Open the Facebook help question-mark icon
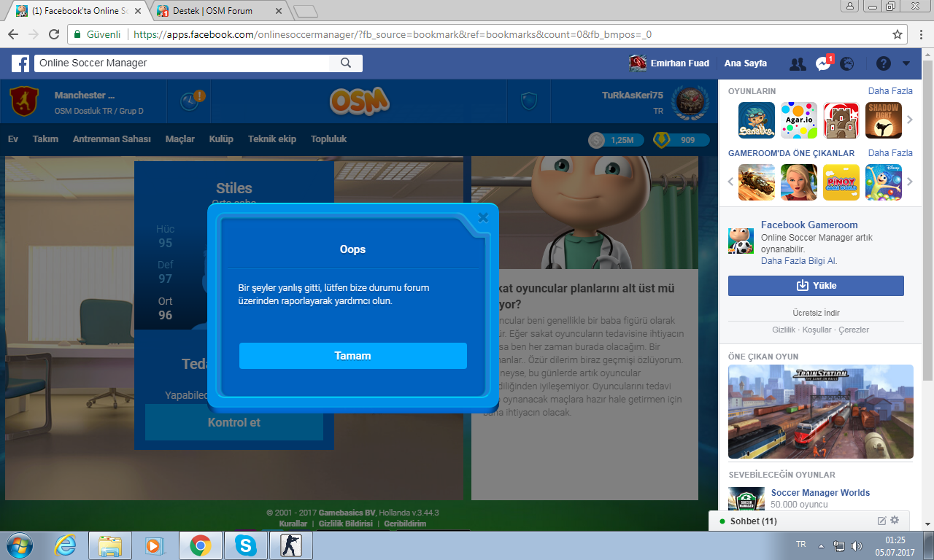Screen dimensions: 934x560 point(884,63)
